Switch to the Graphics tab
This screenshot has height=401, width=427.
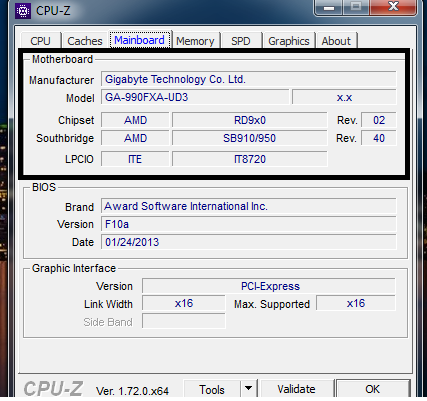289,41
